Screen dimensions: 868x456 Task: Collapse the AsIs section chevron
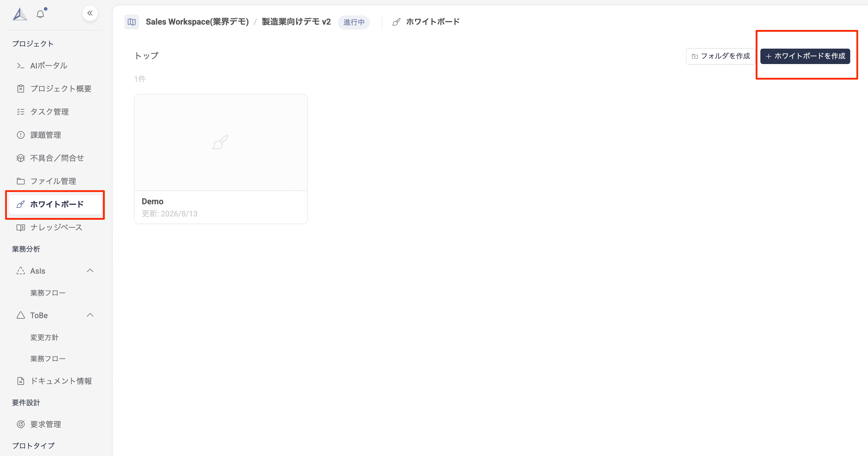pos(90,271)
